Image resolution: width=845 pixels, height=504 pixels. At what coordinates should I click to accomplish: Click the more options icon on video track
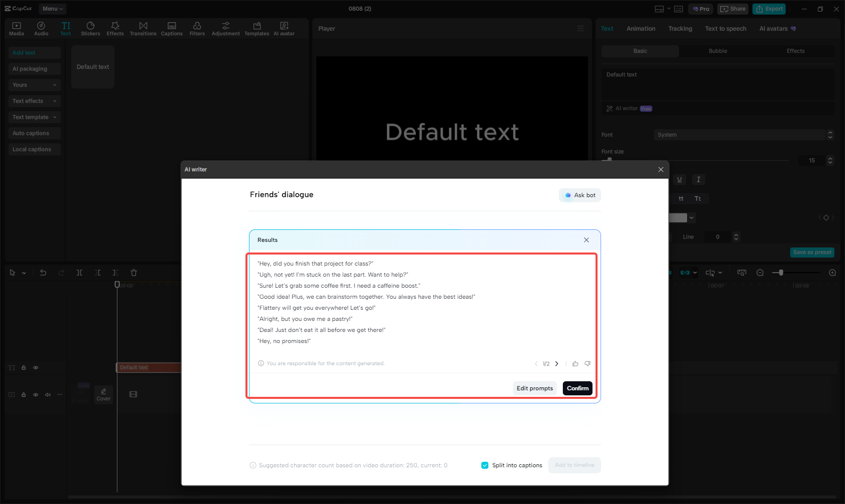click(60, 395)
